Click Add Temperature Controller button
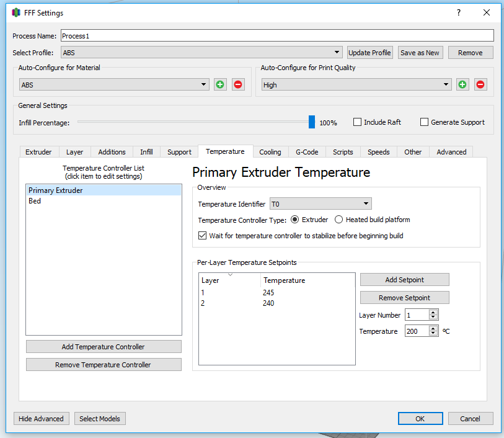This screenshot has height=438, width=504. pos(104,347)
